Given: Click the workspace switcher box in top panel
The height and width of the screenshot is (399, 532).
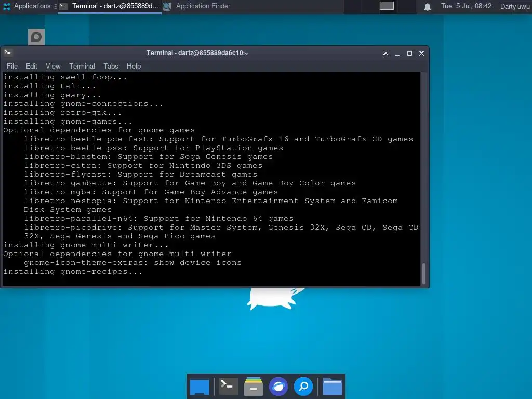Looking at the screenshot, I should point(387,6).
